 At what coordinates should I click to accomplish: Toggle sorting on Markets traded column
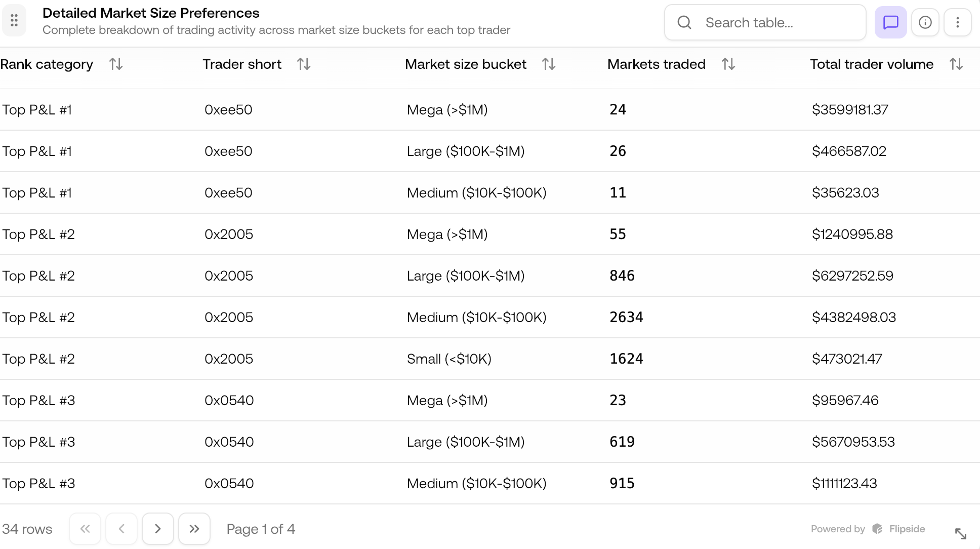728,64
